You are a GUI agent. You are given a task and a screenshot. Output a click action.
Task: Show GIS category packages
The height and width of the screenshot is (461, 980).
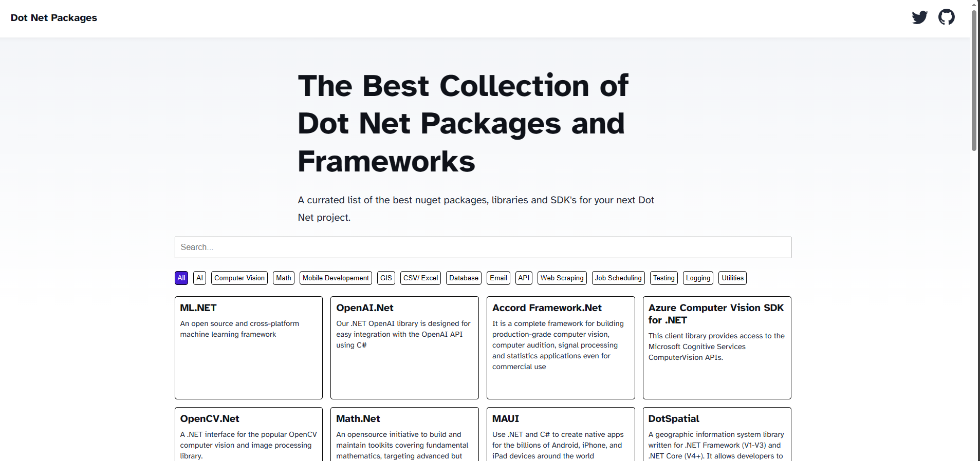click(386, 278)
